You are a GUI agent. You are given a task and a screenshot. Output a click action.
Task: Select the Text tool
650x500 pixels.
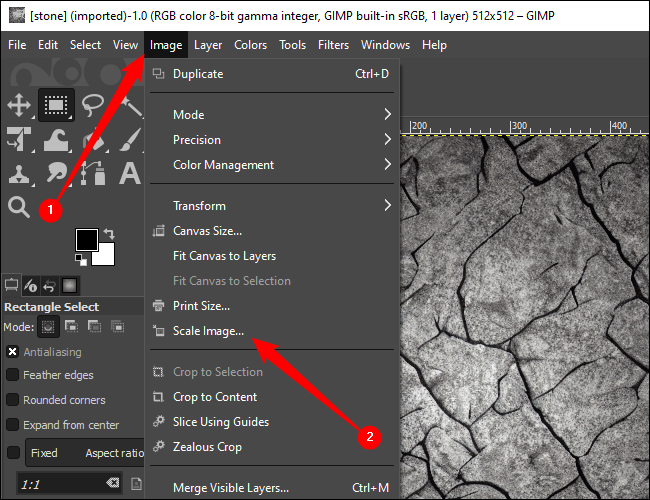pyautogui.click(x=130, y=173)
